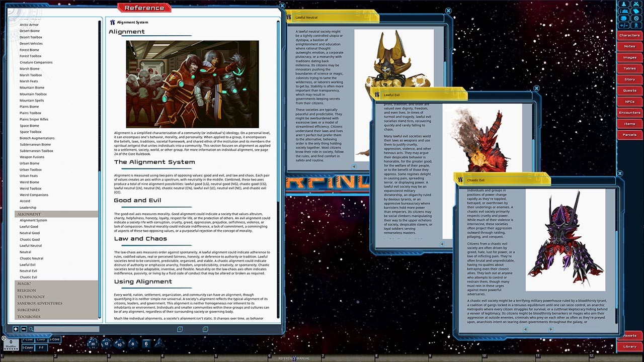Open the Parcels list

(629, 135)
